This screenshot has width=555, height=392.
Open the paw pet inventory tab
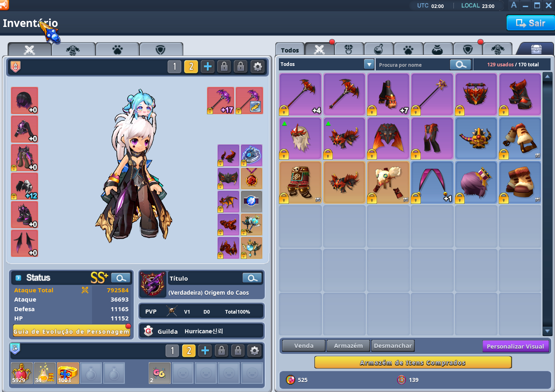[408, 49]
